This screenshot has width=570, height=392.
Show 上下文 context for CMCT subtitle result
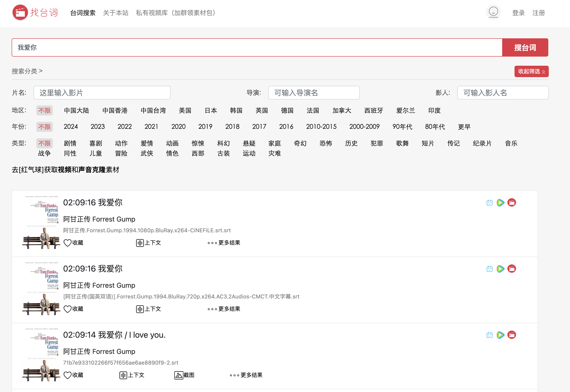coord(148,309)
